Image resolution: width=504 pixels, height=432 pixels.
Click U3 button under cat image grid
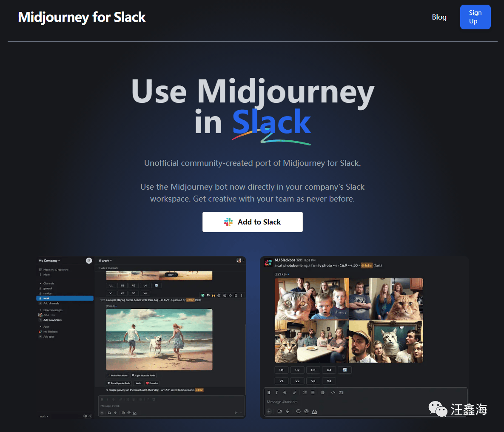(313, 370)
